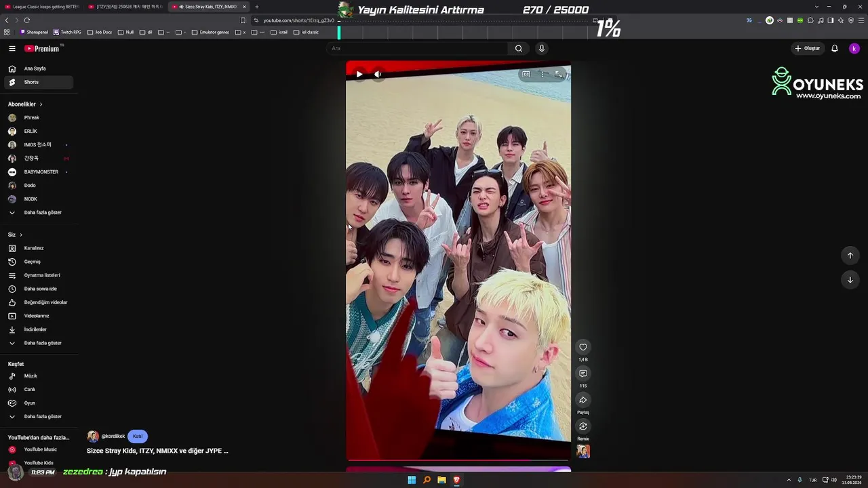
Task: Open Videolarınız page
Action: point(38,316)
